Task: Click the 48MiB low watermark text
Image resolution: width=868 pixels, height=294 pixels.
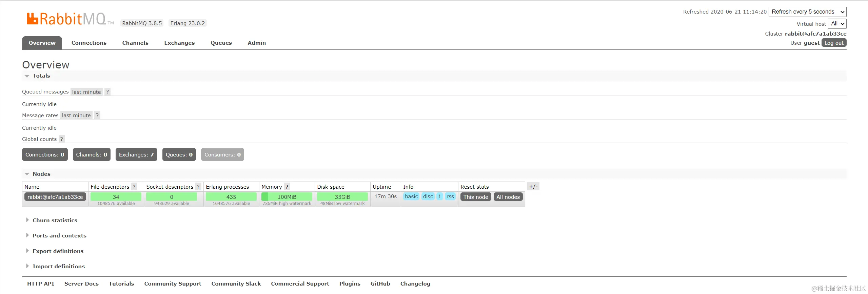Action: [342, 204]
